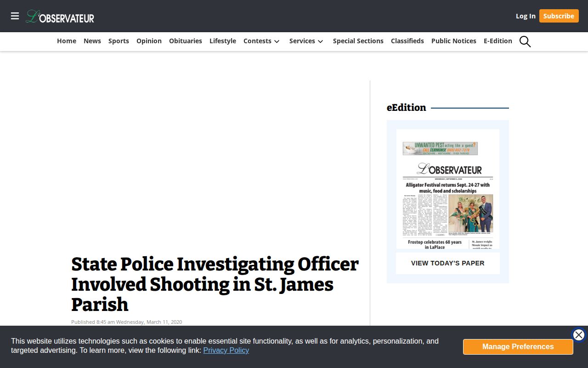Open the eEdition newspaper front page thumbnail
Screen dimensions: 588x368
[x=448, y=189]
